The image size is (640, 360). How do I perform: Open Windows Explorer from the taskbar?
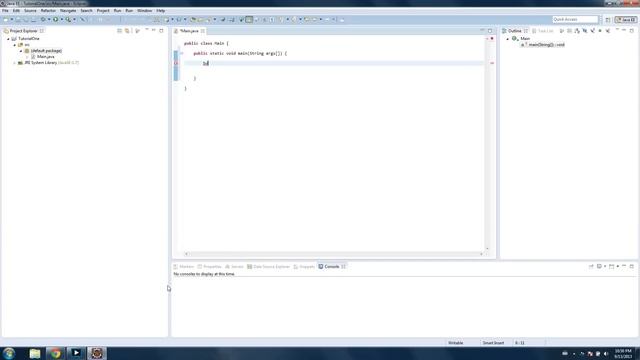(x=35, y=353)
